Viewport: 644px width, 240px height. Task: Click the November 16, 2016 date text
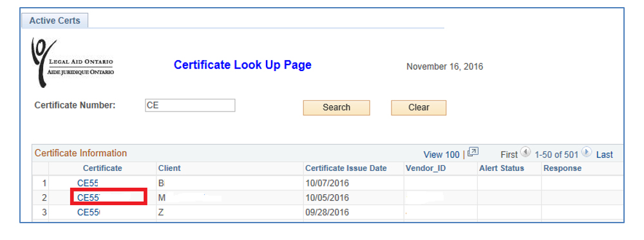click(444, 66)
